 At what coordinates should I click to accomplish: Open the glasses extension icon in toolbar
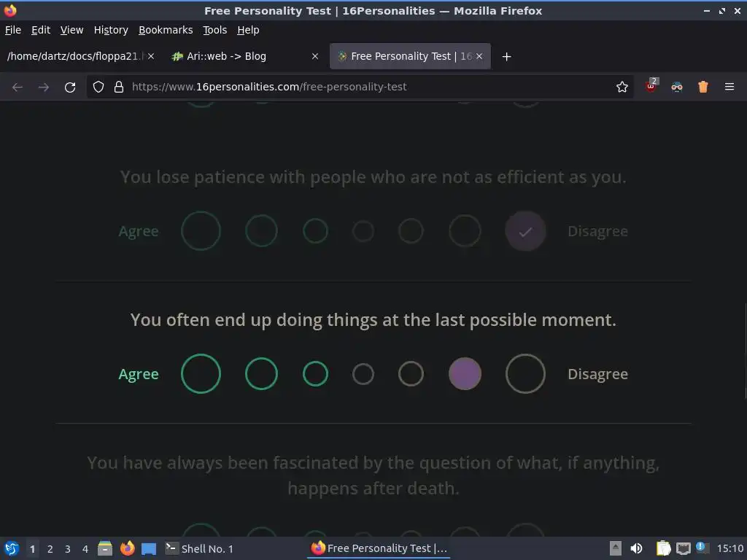(677, 87)
